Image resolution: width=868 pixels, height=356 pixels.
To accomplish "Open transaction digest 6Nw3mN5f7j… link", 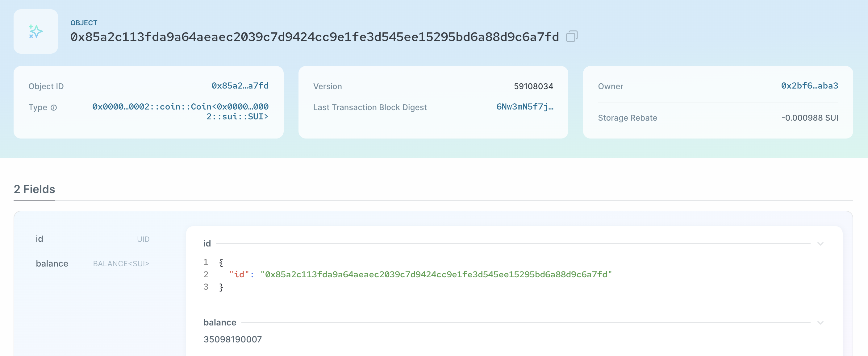I will pyautogui.click(x=524, y=107).
